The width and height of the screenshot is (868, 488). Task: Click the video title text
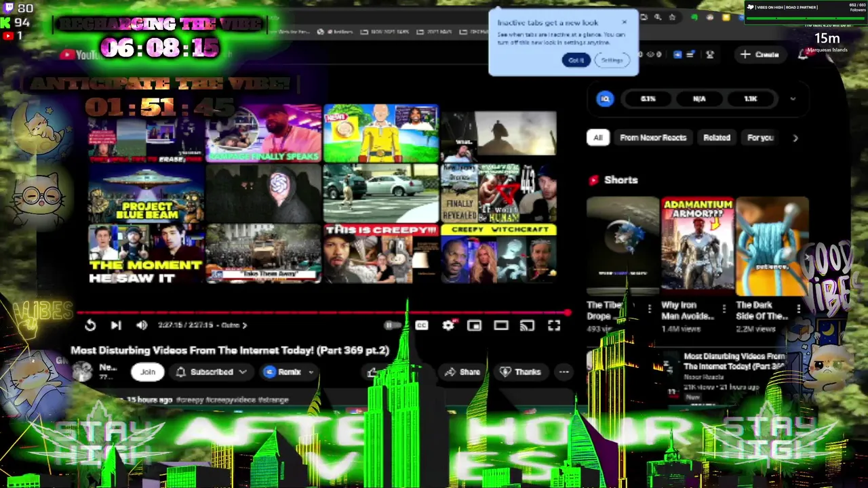click(230, 350)
